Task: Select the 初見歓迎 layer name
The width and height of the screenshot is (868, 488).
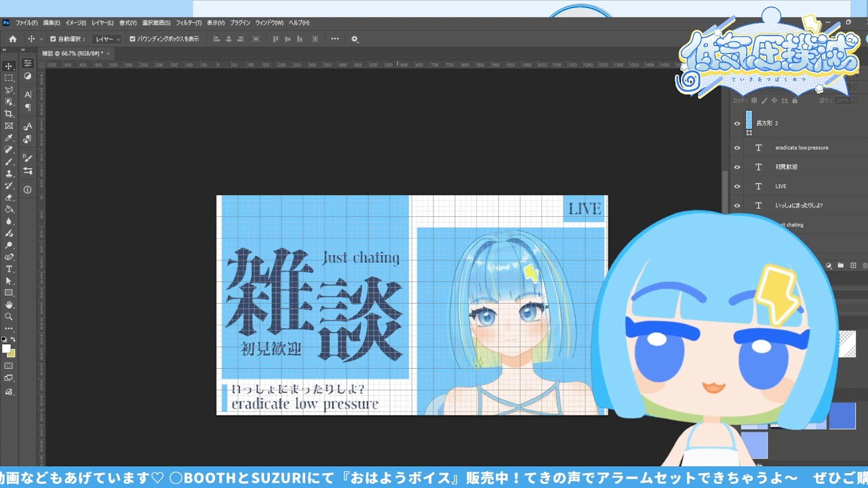Action: point(787,167)
